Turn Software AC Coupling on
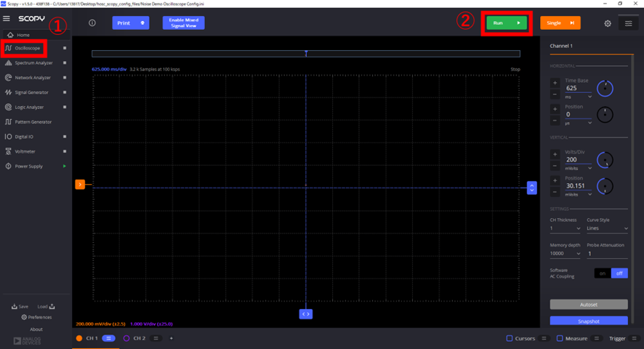 pos(603,273)
